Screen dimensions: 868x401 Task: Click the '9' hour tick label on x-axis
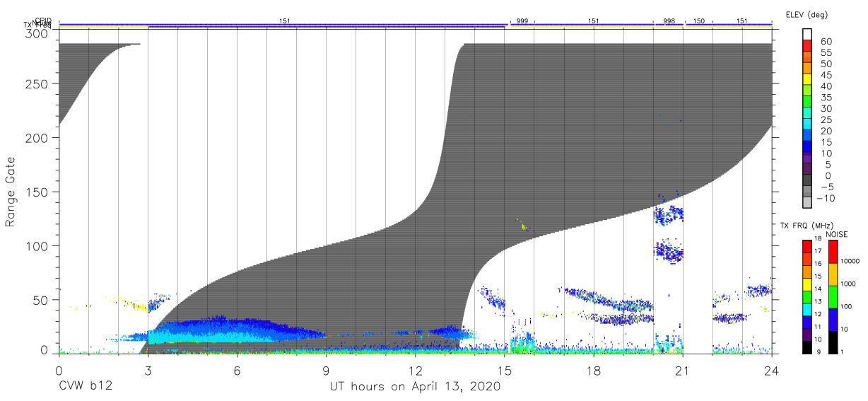coord(326,371)
